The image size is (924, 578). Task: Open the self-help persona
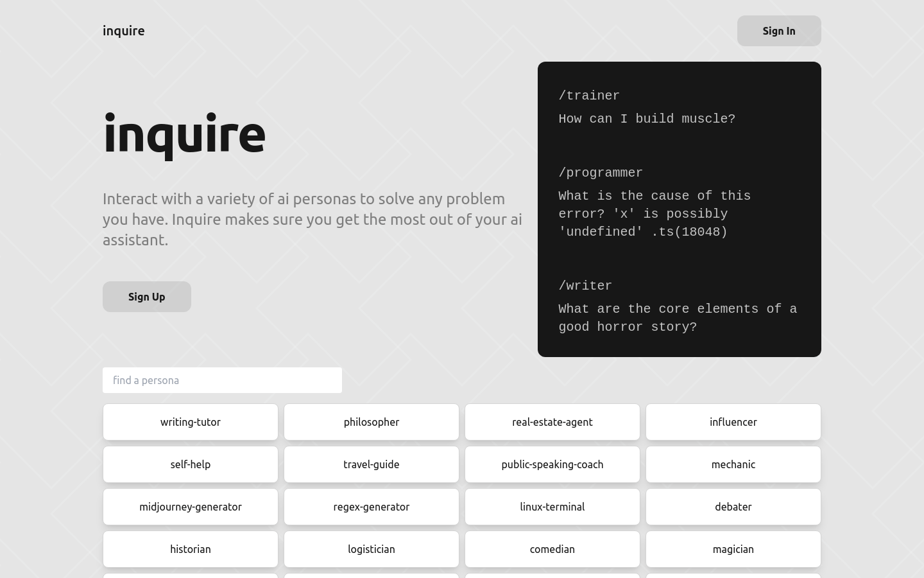[191, 464]
